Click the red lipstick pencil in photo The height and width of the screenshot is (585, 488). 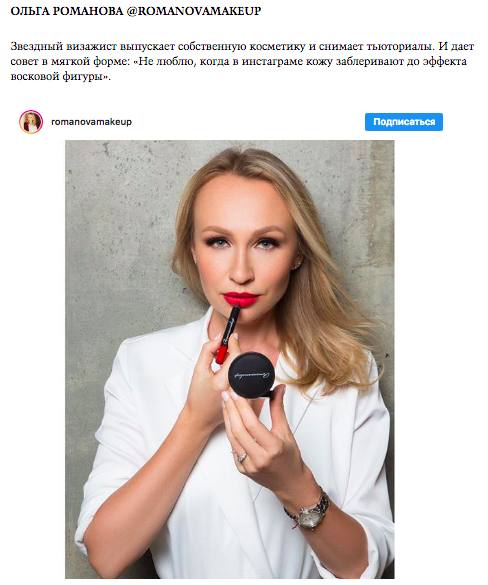point(227,335)
